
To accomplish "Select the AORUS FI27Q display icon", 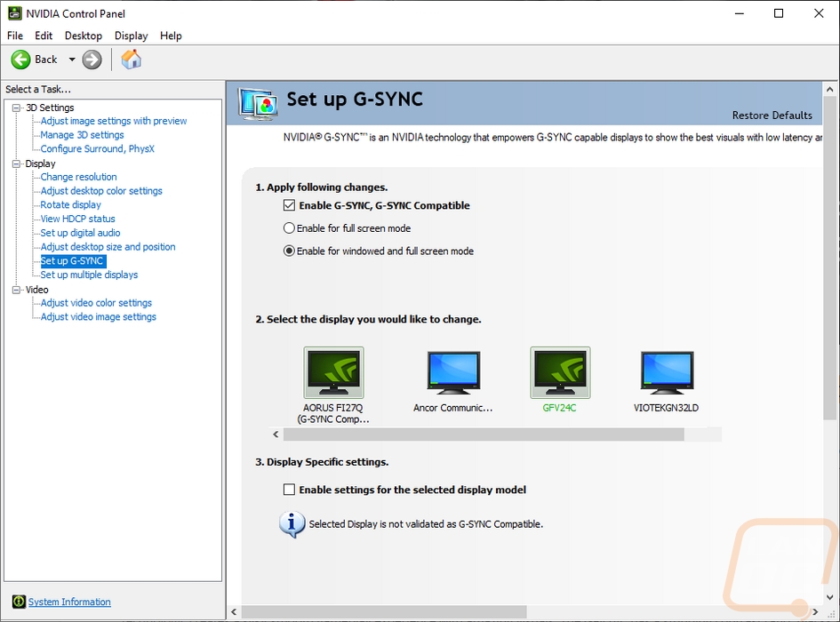I will [333, 372].
